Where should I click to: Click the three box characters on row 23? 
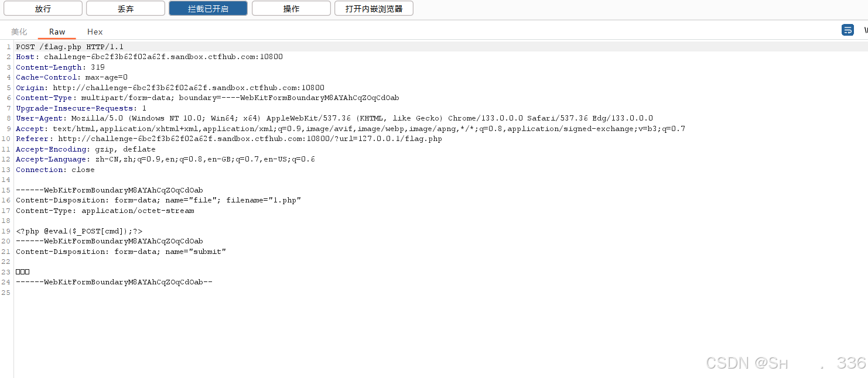click(23, 272)
